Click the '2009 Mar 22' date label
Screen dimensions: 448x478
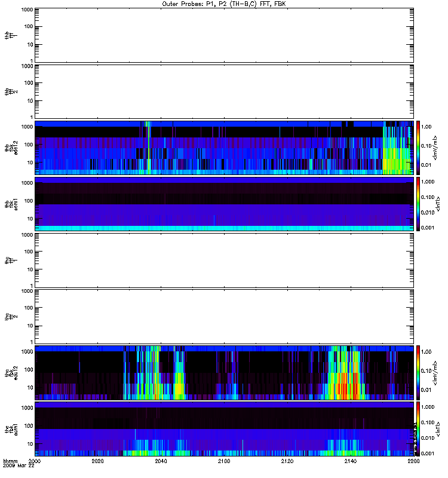click(19, 465)
